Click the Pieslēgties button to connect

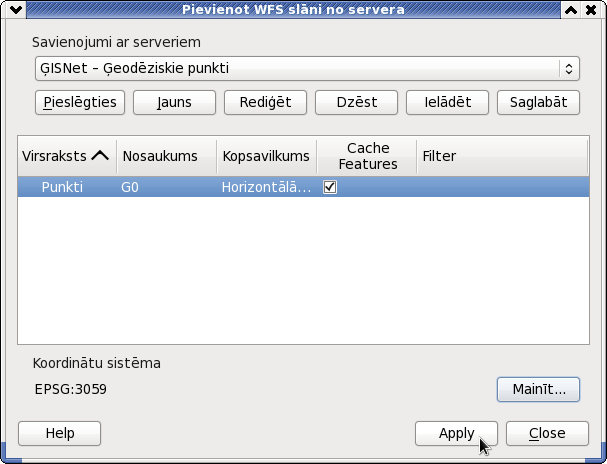[80, 103]
